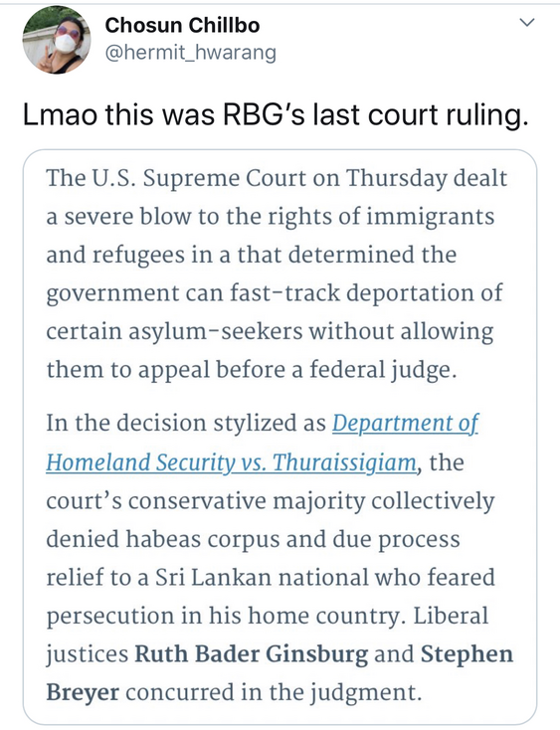
Task: Click the face mask in the avatar
Action: (67, 43)
